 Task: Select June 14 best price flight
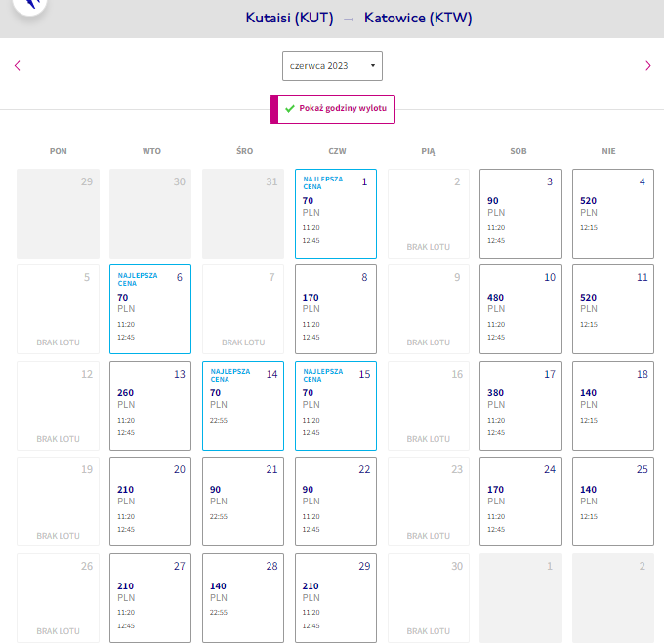[x=243, y=406]
